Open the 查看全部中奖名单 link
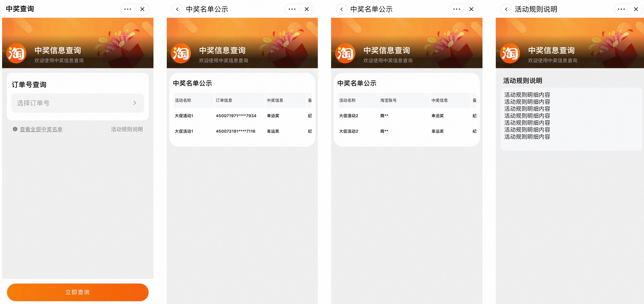Viewport: 644px width, 304px height. coord(41,129)
